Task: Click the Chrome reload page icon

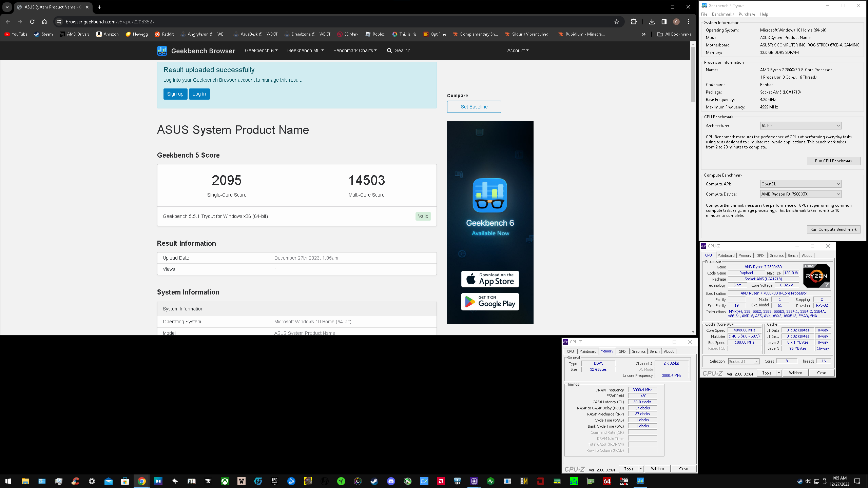Action: [x=32, y=22]
